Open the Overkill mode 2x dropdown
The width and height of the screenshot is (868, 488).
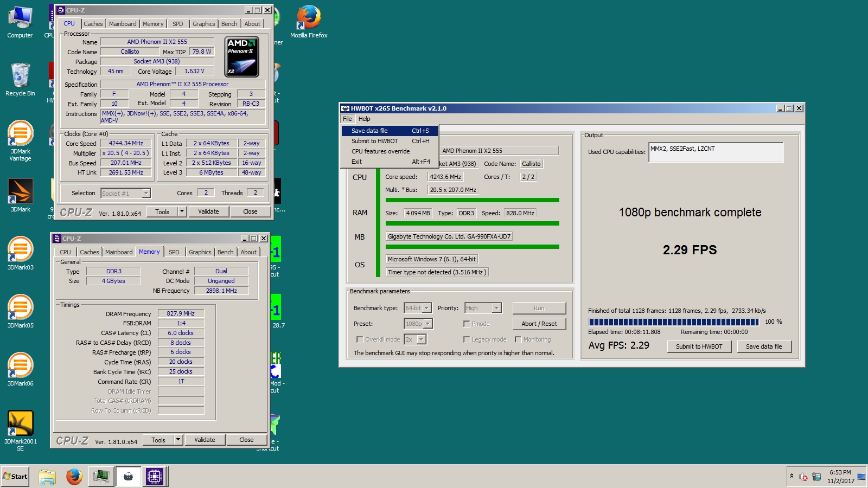coord(422,339)
